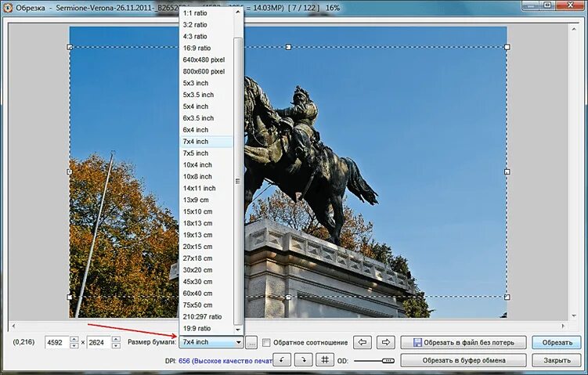Click Обрезать в буфер обмена button
Screen dimensions: 588x375
click(464, 360)
